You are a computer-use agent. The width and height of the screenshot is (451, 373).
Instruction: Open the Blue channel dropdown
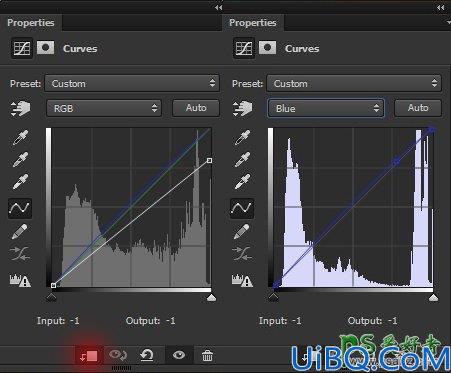tap(326, 108)
